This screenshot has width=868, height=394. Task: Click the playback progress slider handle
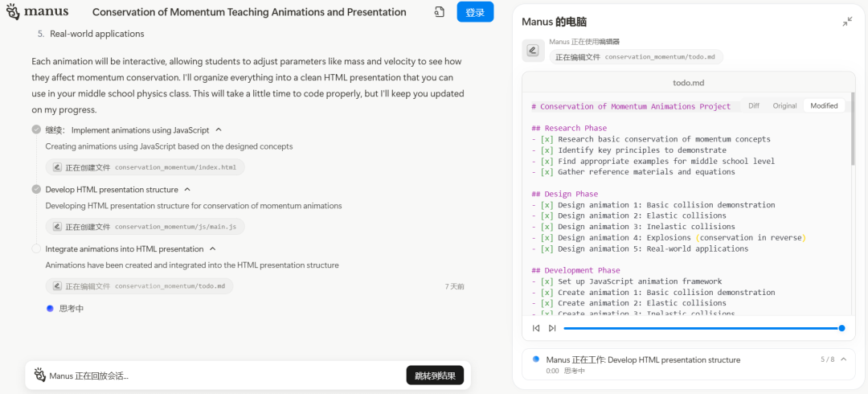pos(842,328)
